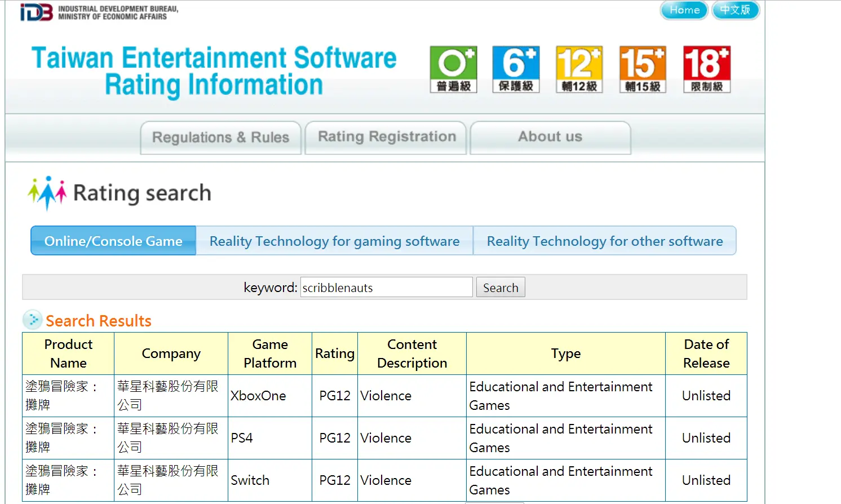Select the Online/Console Game tab
Viewport: 841px width, 504px height.
(x=113, y=241)
